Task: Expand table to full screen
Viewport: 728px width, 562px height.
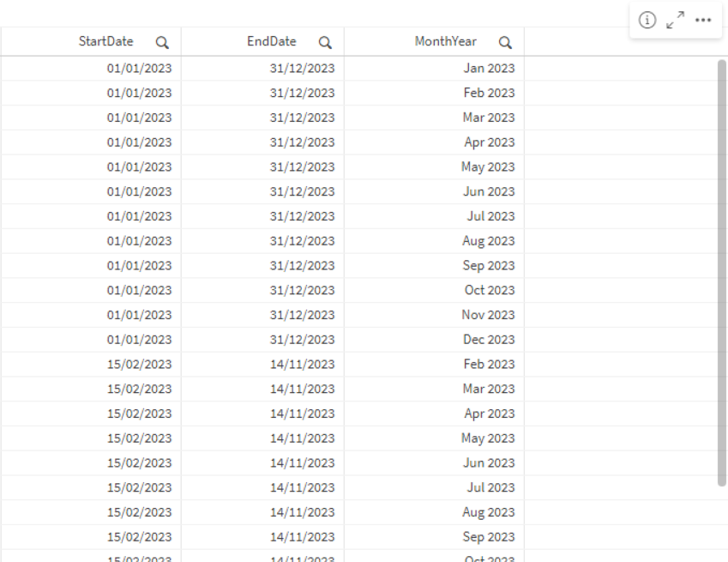Action: coord(676,20)
